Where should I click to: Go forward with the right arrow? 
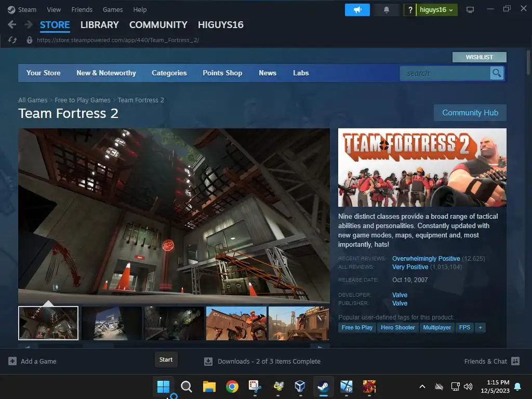29,24
